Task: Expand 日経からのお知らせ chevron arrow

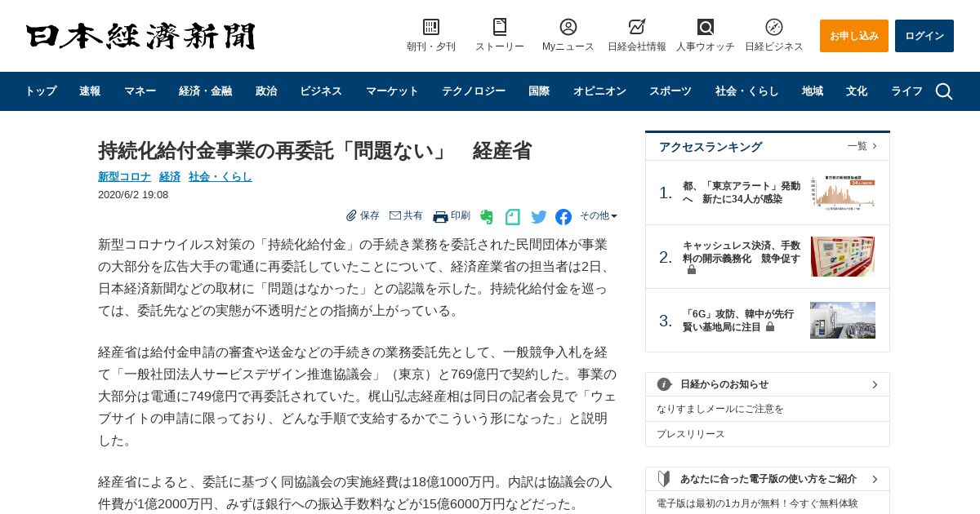Action: [x=875, y=384]
